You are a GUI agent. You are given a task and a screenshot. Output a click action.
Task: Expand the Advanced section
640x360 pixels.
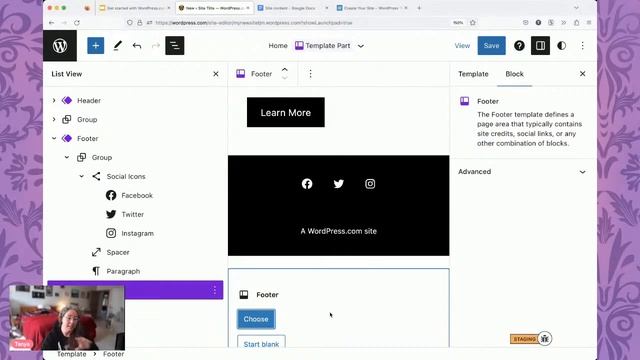(522, 172)
